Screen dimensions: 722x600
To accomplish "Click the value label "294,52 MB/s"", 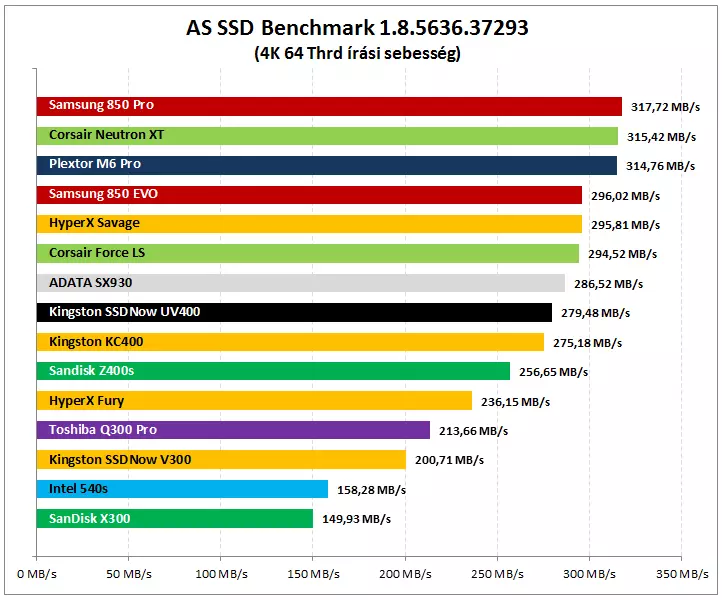I will click(623, 254).
